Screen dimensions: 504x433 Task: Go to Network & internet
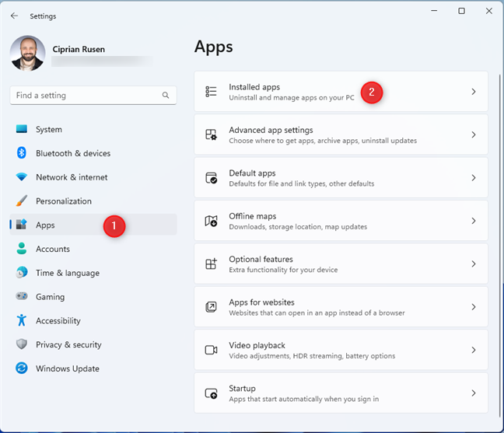click(x=93, y=177)
